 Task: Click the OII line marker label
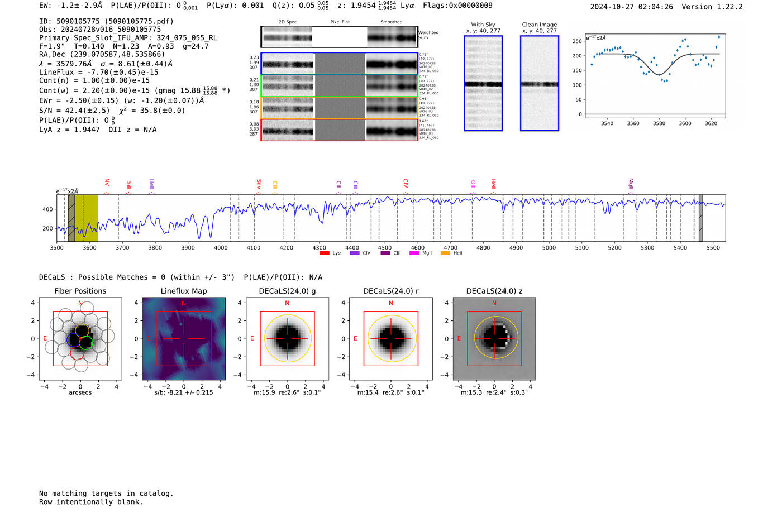[473, 186]
